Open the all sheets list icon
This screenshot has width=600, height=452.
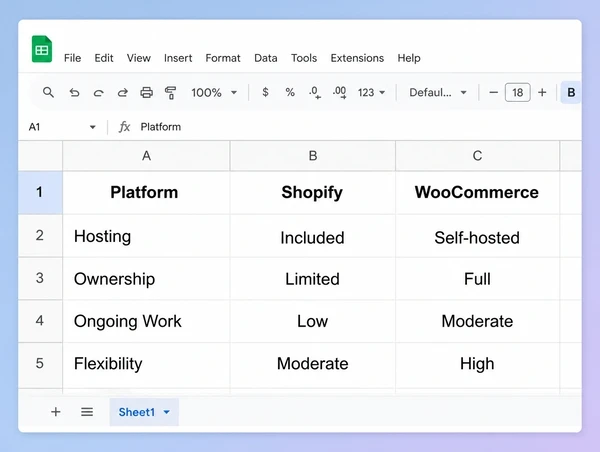pyautogui.click(x=87, y=412)
